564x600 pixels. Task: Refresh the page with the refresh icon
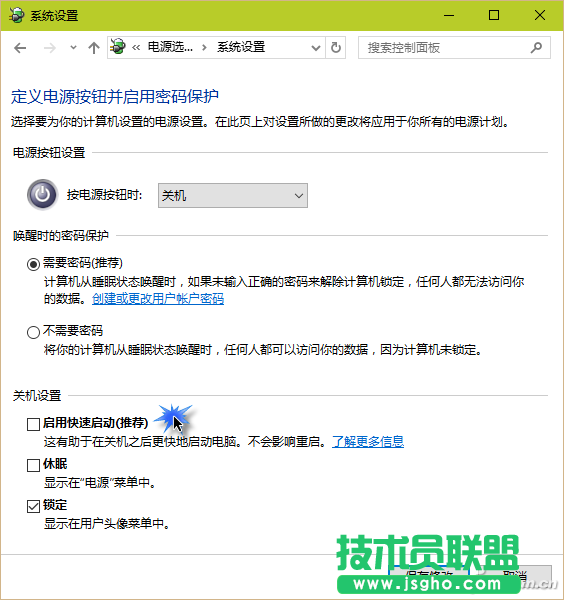(336, 48)
